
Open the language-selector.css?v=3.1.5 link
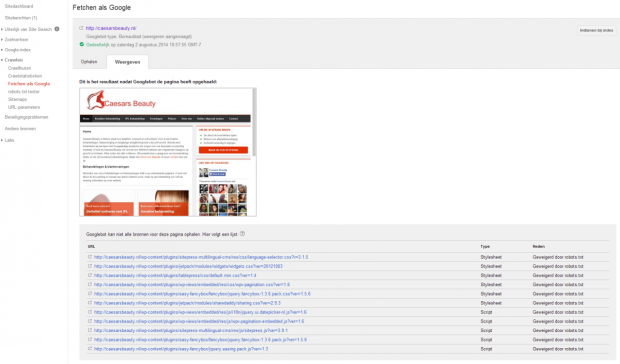[x=201, y=257]
